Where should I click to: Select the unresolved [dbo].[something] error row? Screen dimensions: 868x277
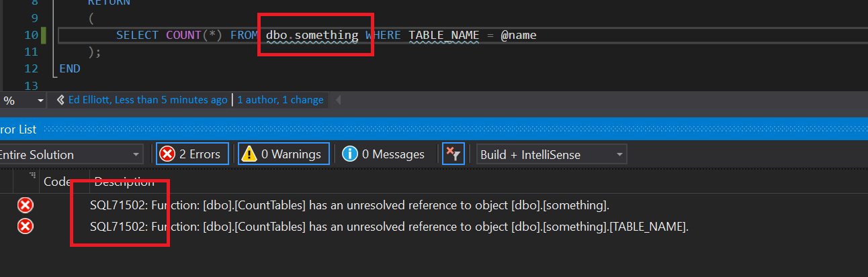(x=349, y=205)
